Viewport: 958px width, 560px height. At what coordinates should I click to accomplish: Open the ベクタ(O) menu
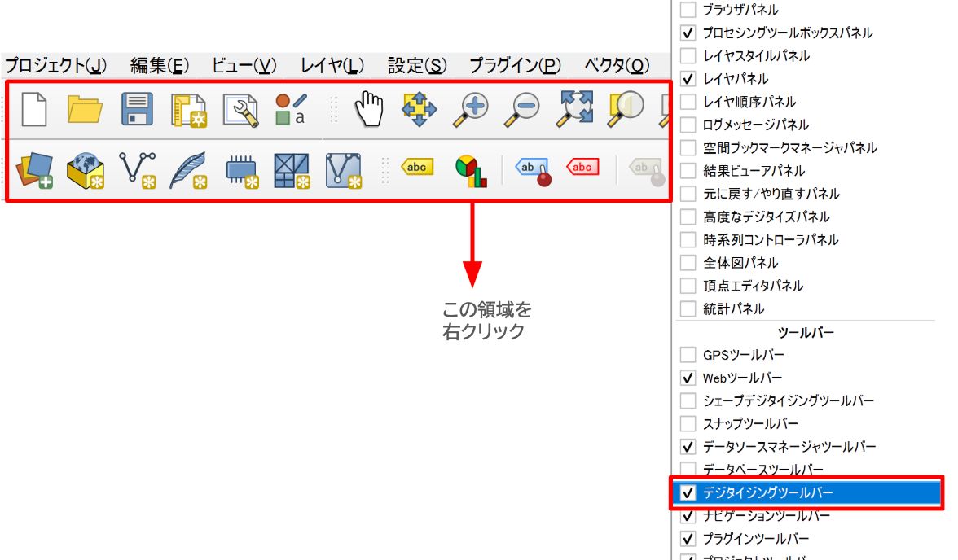click(617, 65)
